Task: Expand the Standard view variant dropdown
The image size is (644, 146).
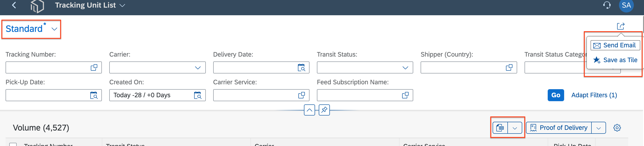Action: pyautogui.click(x=54, y=29)
